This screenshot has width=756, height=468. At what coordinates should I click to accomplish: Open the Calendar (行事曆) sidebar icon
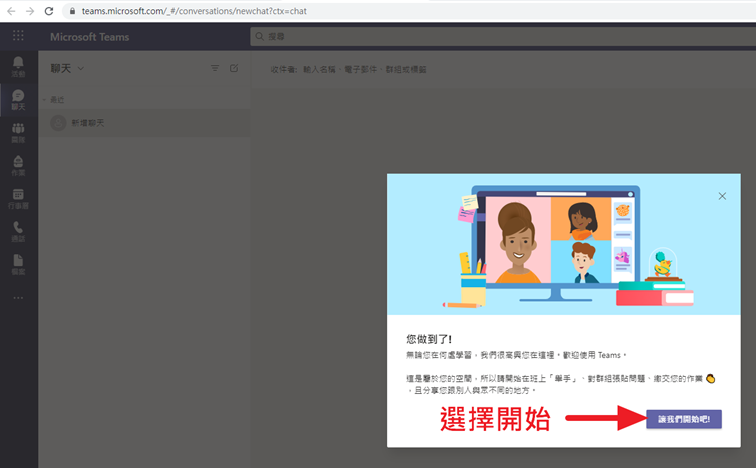[x=18, y=199]
